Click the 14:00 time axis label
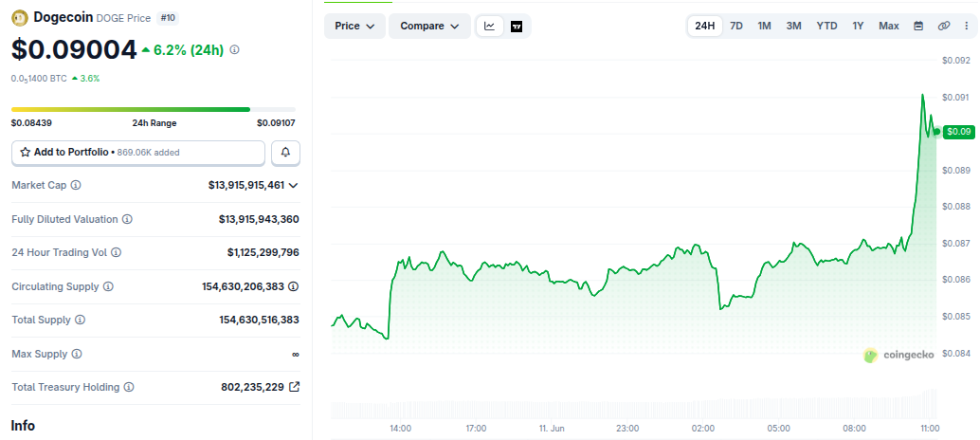Image resolution: width=980 pixels, height=440 pixels. [x=400, y=428]
